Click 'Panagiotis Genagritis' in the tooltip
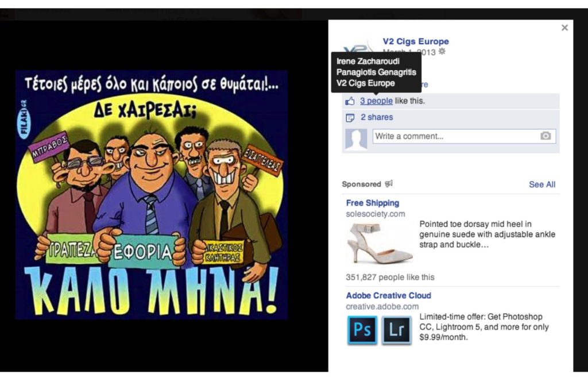The image size is (588, 378). click(x=376, y=72)
